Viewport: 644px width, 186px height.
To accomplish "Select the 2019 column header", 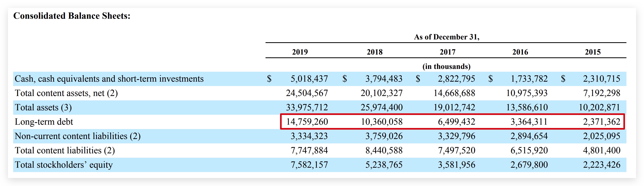I will [x=300, y=52].
